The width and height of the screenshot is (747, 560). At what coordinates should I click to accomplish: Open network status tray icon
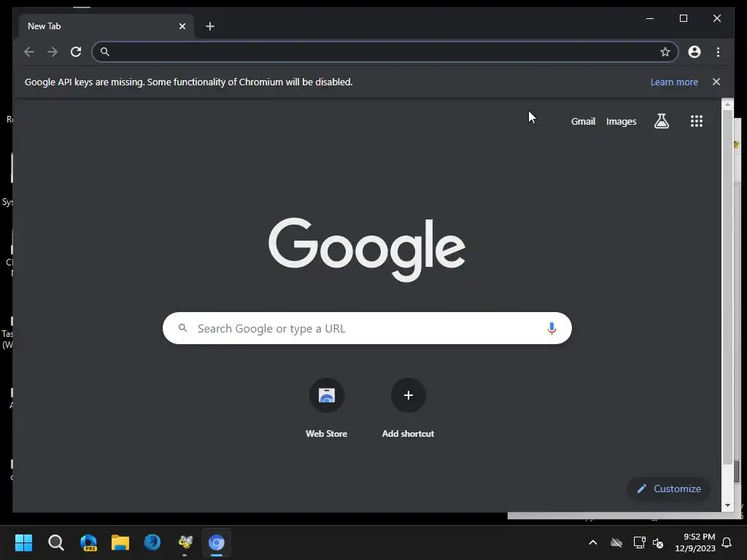pyautogui.click(x=639, y=542)
